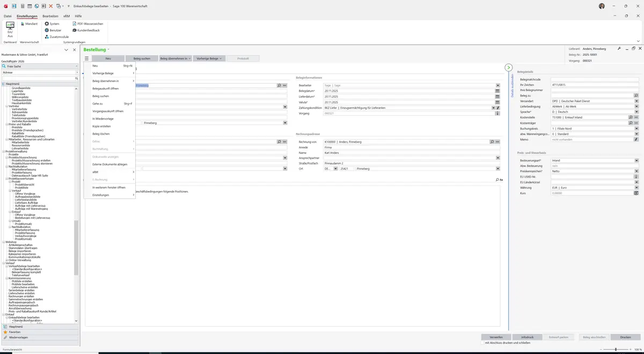Select 'Externe Dokumente ablegen' menu entry

[x=109, y=164]
